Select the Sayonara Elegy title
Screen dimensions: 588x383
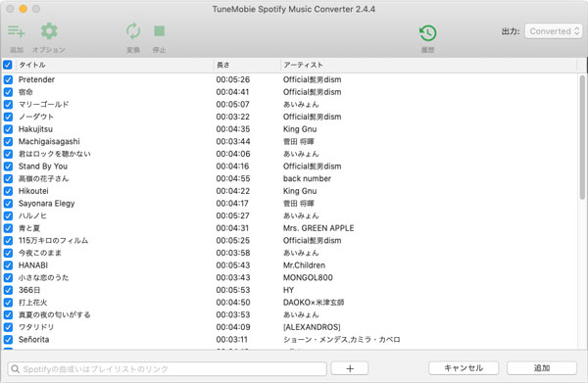click(x=46, y=203)
